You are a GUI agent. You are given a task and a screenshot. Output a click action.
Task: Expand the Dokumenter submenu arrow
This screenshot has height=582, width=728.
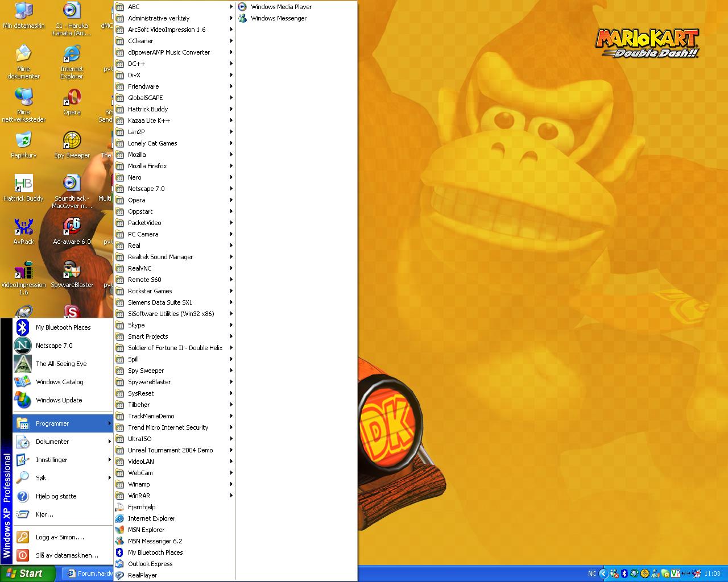click(x=109, y=442)
